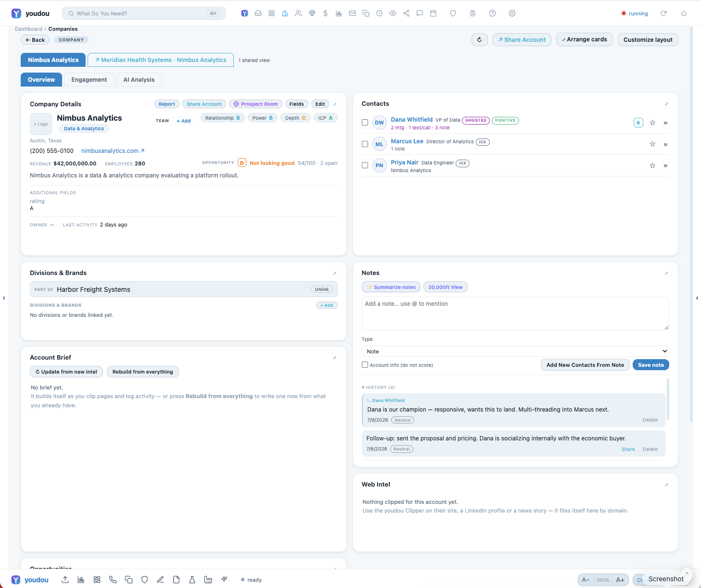Viewport: 701px width, 588px height.
Task: Click Rebuild from everything button
Action: click(143, 372)
